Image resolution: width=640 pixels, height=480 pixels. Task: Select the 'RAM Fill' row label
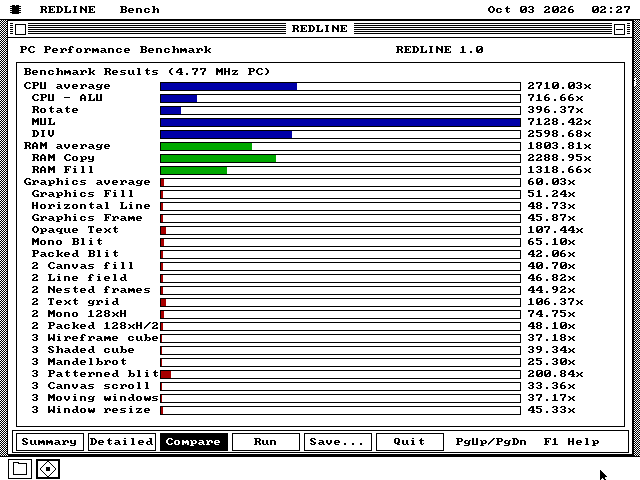pyautogui.click(x=63, y=170)
